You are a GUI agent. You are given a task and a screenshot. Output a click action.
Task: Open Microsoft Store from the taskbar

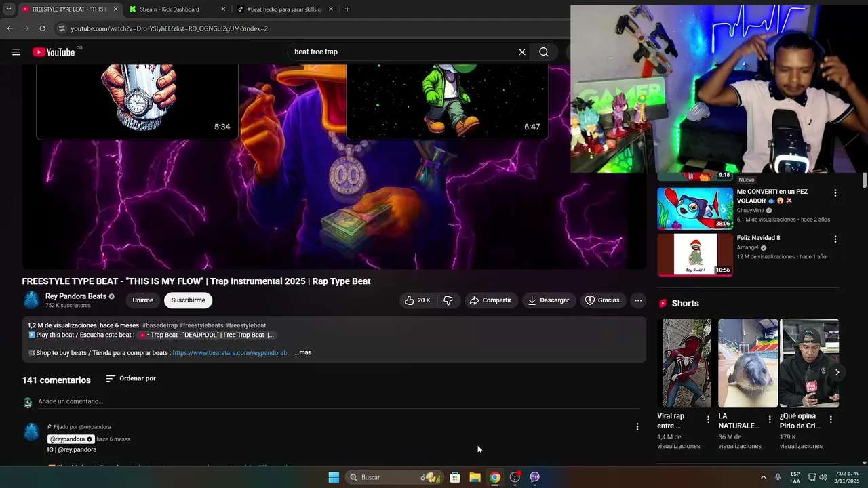tap(455, 477)
